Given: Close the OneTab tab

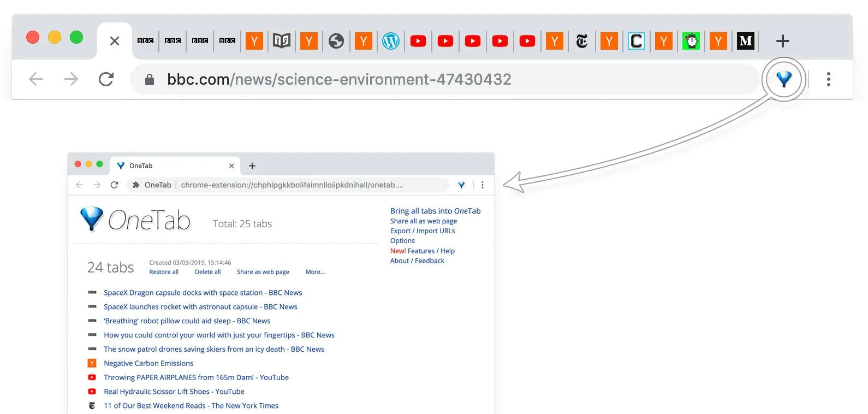Looking at the screenshot, I should tap(231, 165).
